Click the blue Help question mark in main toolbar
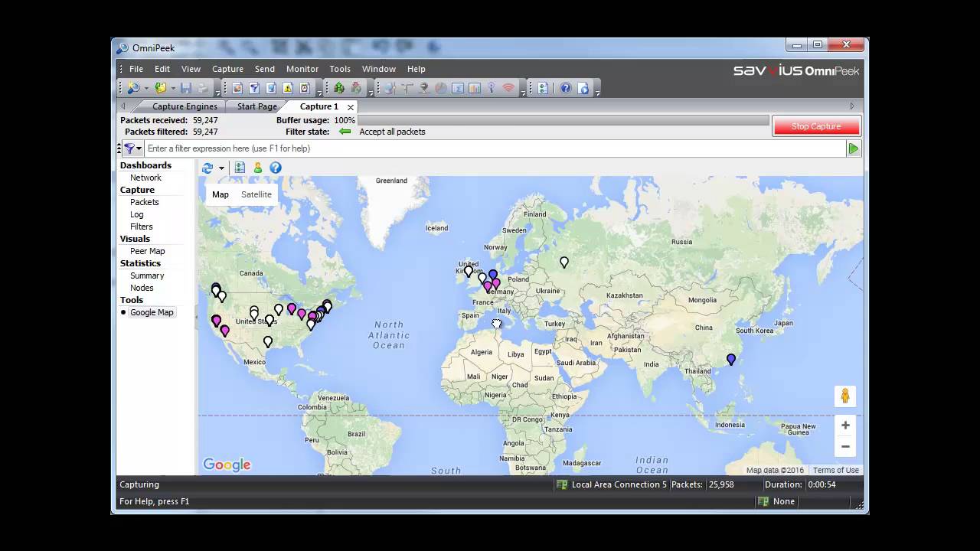Image resolution: width=980 pixels, height=551 pixels. [x=566, y=88]
